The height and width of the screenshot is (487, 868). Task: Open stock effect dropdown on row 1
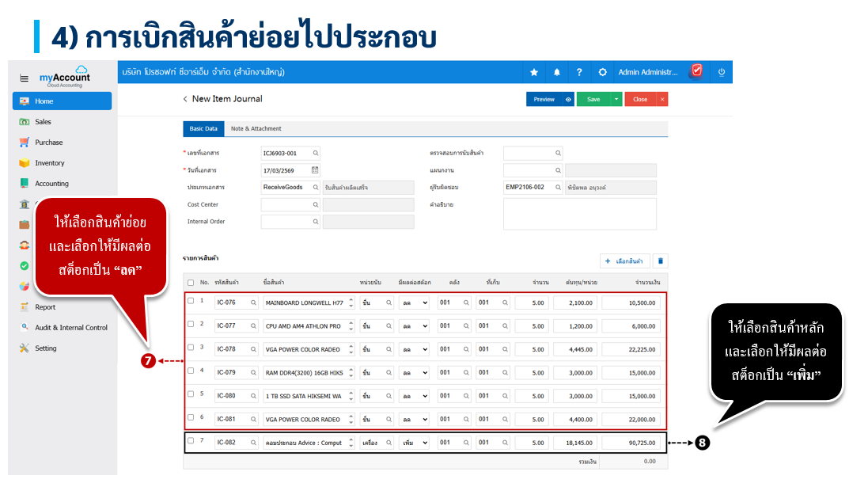pos(414,302)
